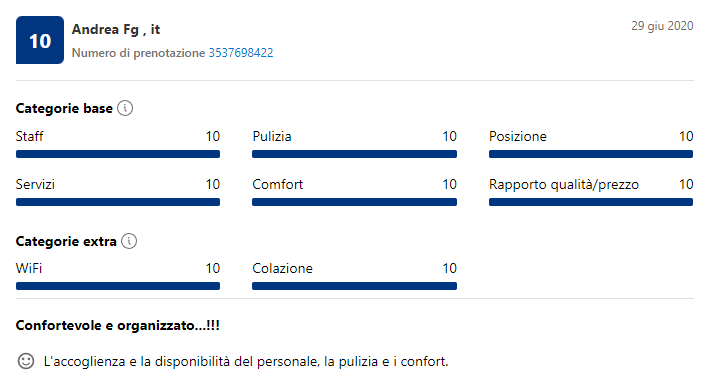Click the Colazione rating bar

pyautogui.click(x=355, y=286)
